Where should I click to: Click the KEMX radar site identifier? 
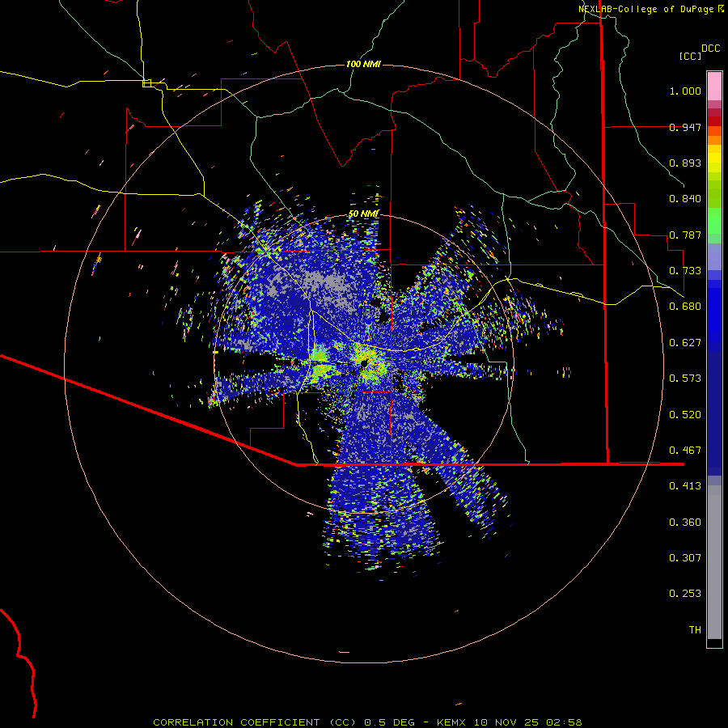pyautogui.click(x=453, y=722)
